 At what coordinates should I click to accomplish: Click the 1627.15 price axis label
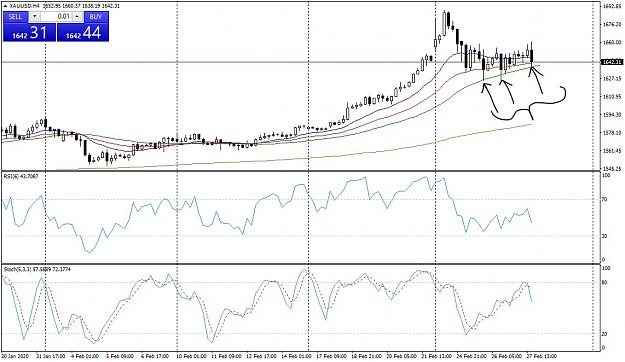point(612,79)
